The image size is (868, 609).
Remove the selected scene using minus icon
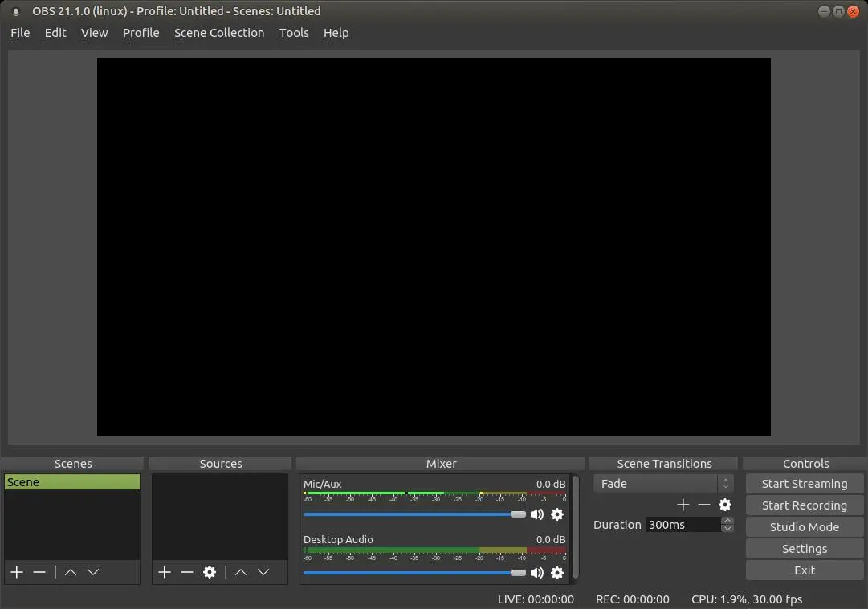tap(39, 572)
